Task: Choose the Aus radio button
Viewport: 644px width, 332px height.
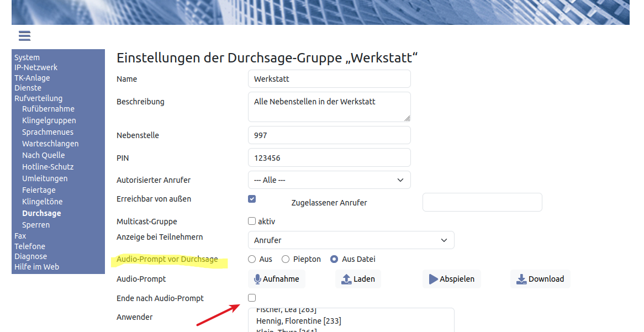Action: pos(252,259)
